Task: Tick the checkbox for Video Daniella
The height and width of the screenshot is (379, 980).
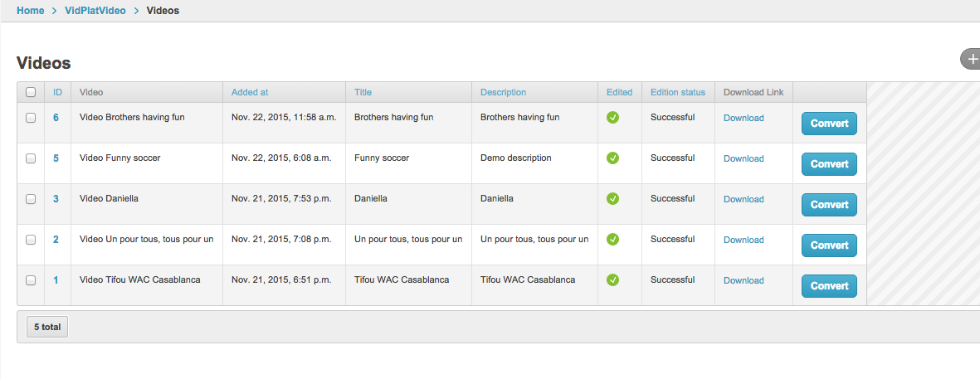Action: tap(31, 199)
